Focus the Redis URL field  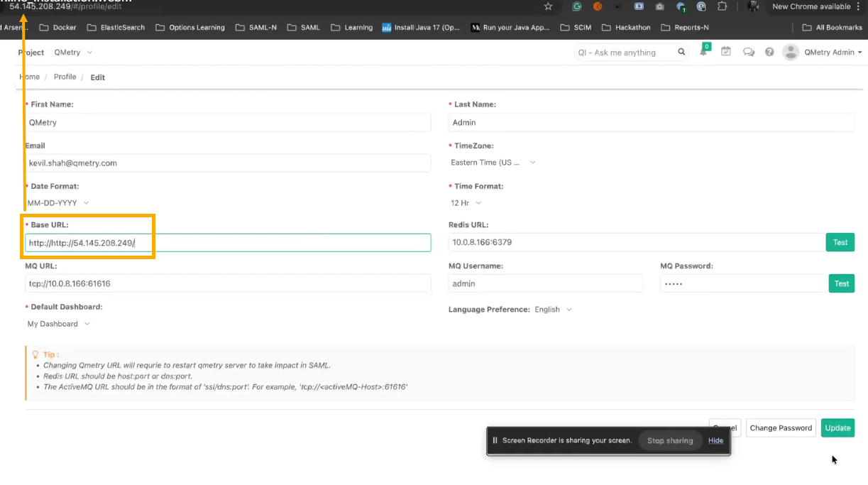[x=636, y=242]
